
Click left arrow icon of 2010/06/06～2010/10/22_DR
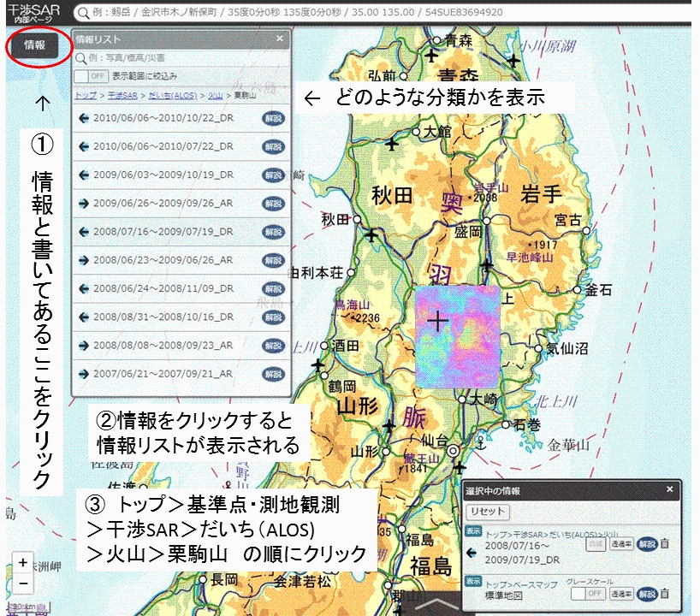(84, 118)
